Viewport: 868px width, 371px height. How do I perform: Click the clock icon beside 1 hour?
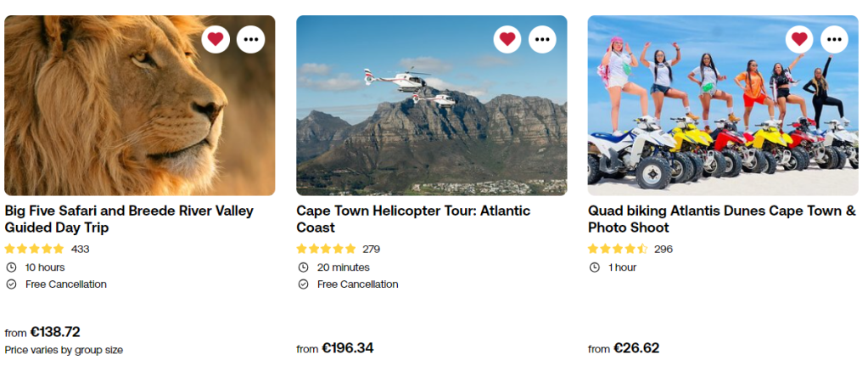[x=595, y=267]
